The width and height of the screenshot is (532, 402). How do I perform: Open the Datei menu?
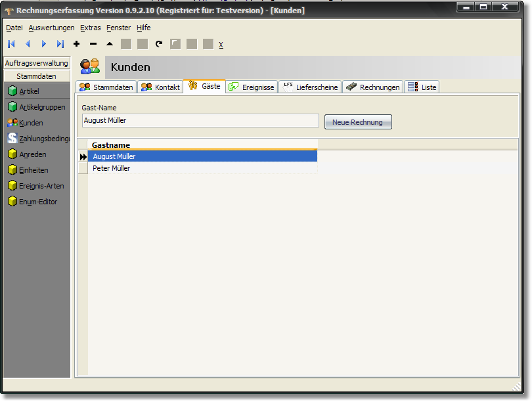[14, 28]
